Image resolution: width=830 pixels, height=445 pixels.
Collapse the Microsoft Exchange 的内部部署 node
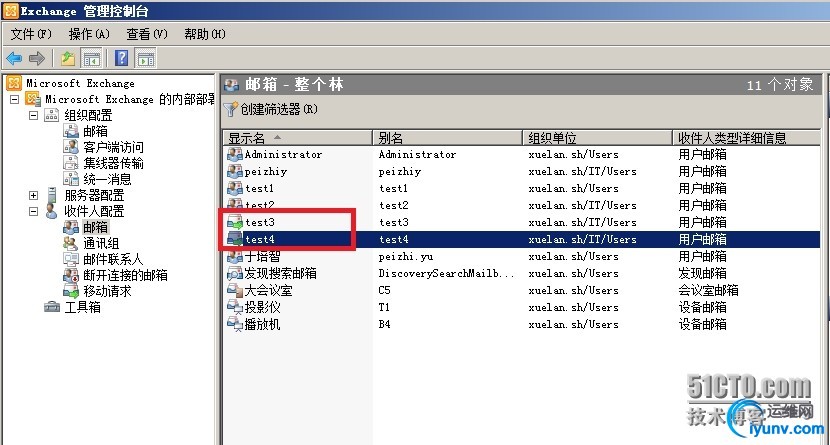[x=15, y=99]
